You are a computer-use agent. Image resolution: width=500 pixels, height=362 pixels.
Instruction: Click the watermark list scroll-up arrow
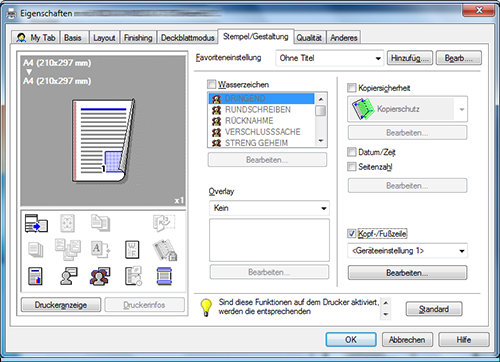[321, 99]
